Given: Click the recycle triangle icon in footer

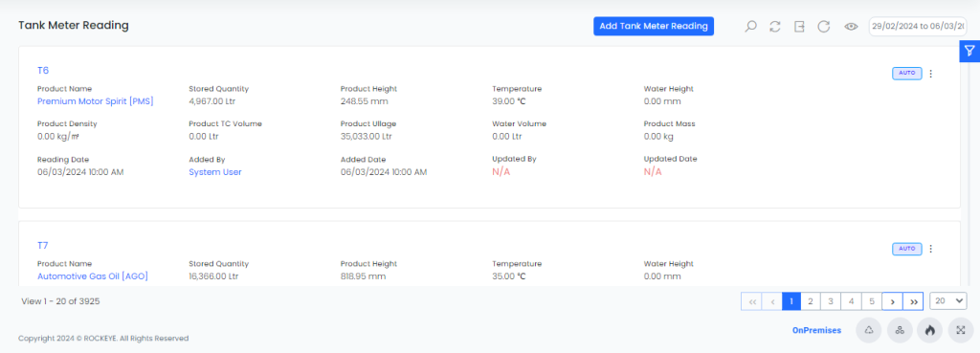Looking at the screenshot, I should [869, 330].
